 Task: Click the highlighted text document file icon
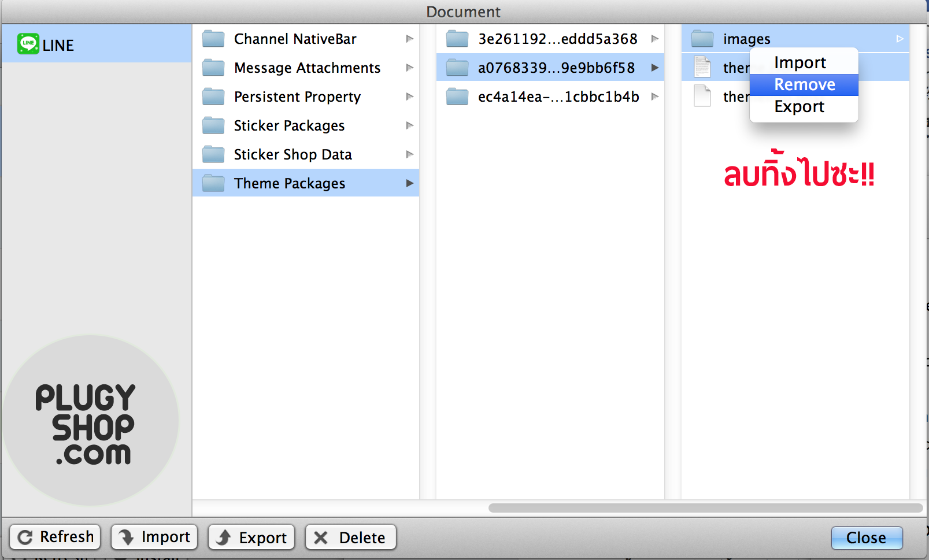[702, 67]
